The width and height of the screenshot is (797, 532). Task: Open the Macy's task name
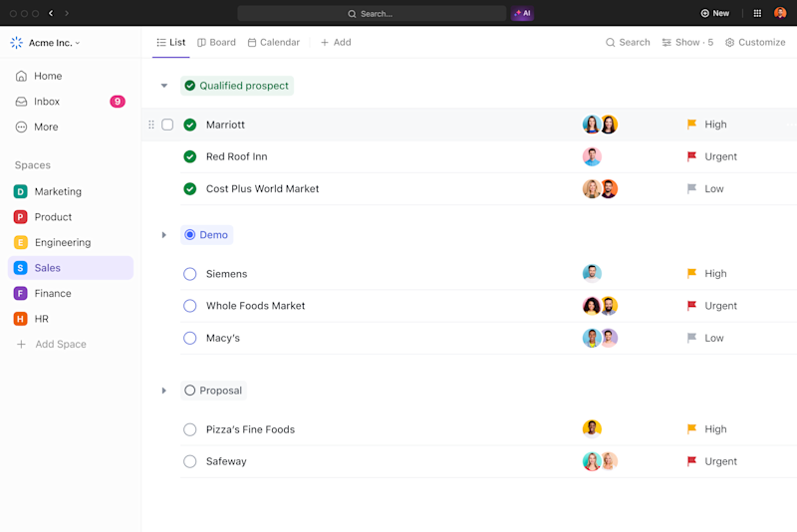[x=222, y=338]
